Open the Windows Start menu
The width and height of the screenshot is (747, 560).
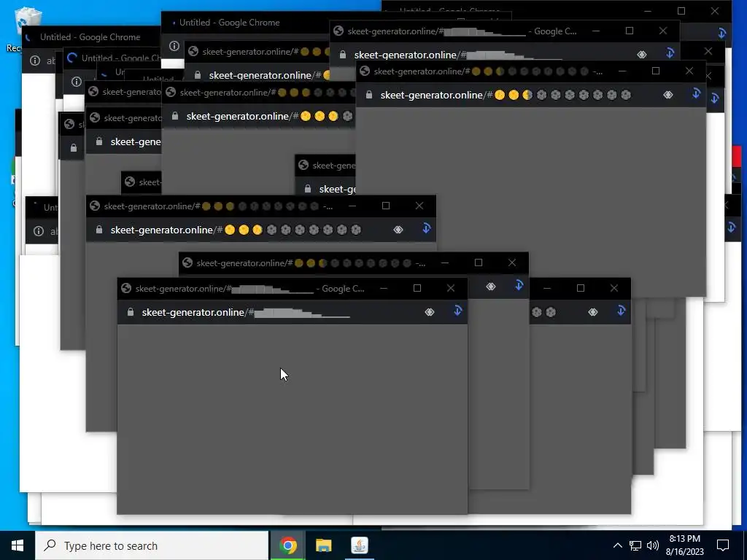[18, 545]
